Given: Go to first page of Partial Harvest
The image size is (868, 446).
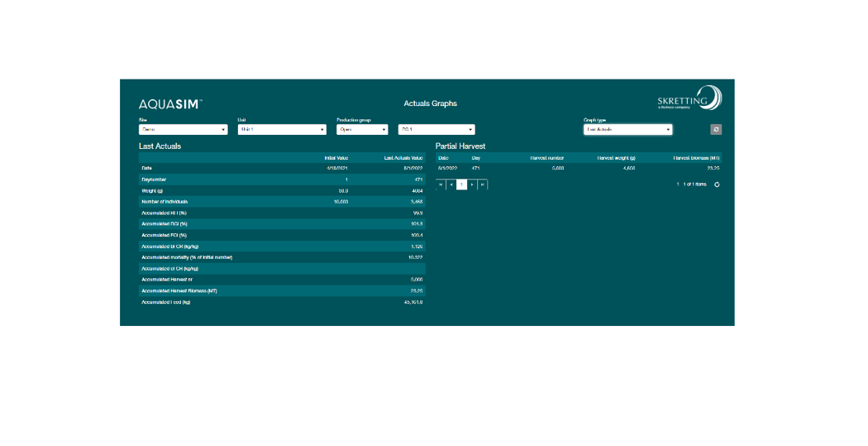Looking at the screenshot, I should tap(441, 185).
